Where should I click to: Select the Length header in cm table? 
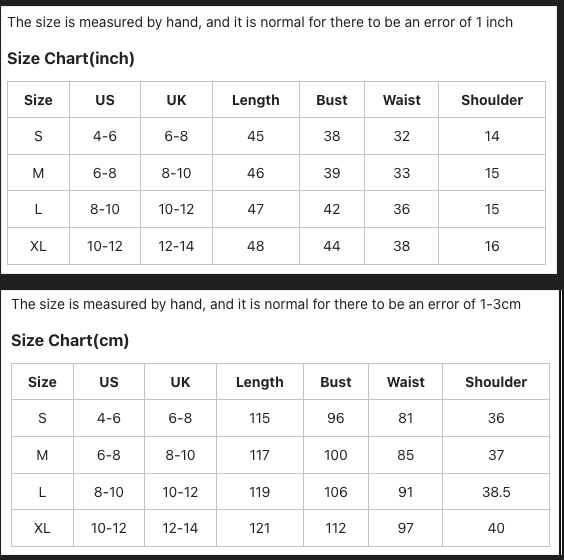coord(260,382)
